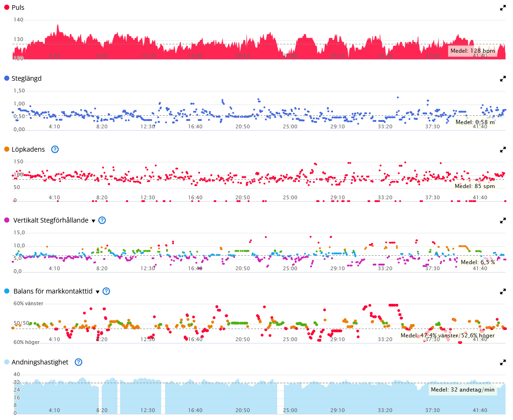Image resolution: width=513 pixels, height=420 pixels.
Task: Click the light blue Andningshastighet legend dot
Action: click(x=7, y=362)
